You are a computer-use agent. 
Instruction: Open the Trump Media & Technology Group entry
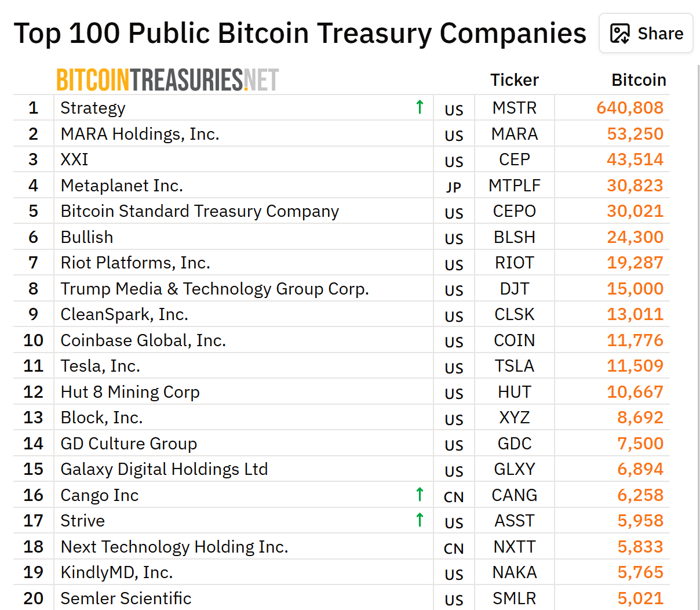214,288
